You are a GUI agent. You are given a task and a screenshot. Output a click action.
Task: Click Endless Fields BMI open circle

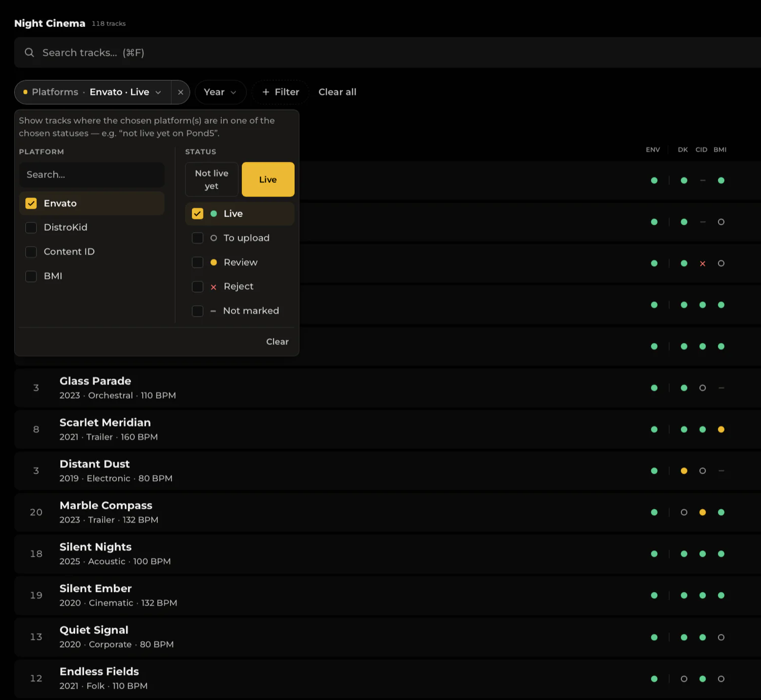tap(721, 679)
